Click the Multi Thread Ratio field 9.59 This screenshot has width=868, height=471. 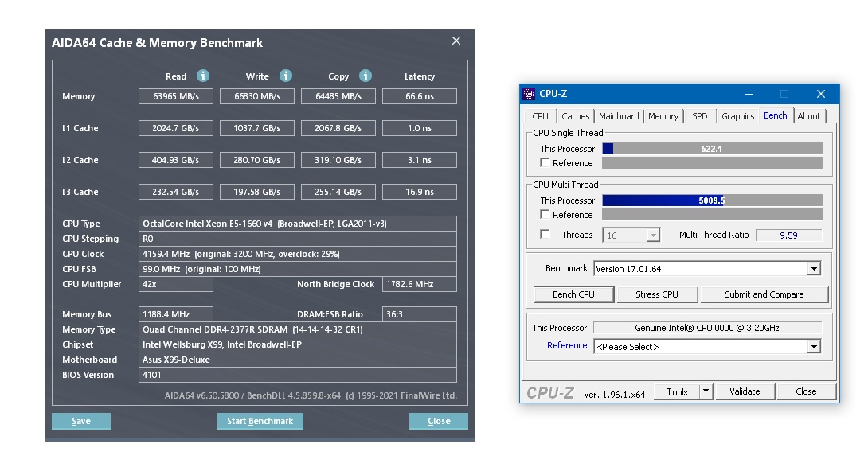pos(789,235)
